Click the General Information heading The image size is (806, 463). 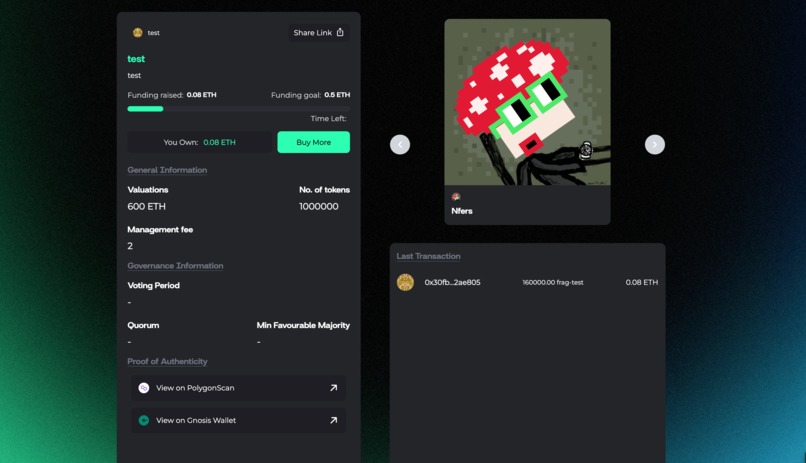pyautogui.click(x=167, y=170)
